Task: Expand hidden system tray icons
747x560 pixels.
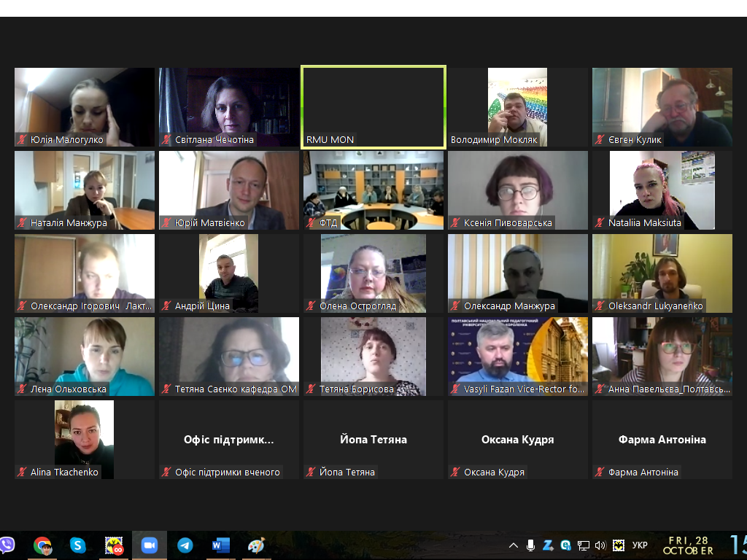Action: [514, 545]
